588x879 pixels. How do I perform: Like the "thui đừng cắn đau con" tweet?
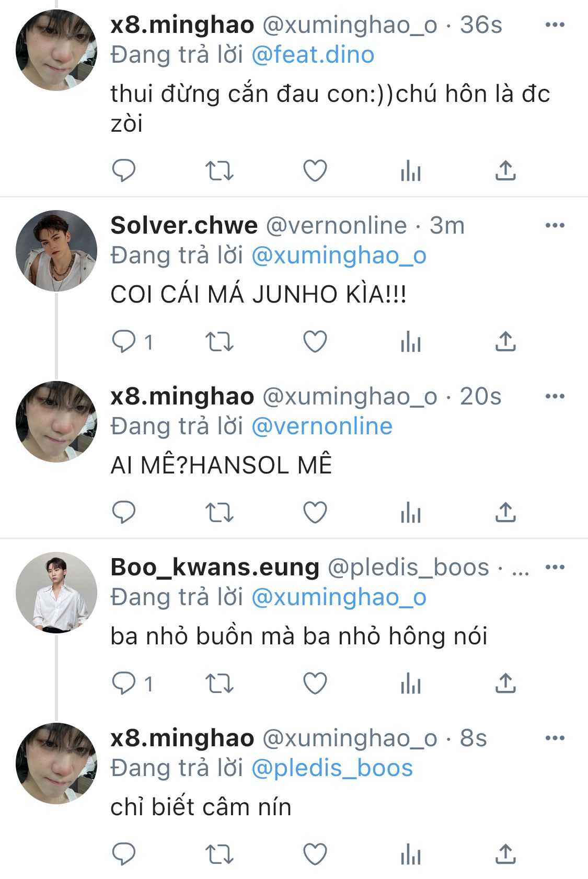point(315,171)
